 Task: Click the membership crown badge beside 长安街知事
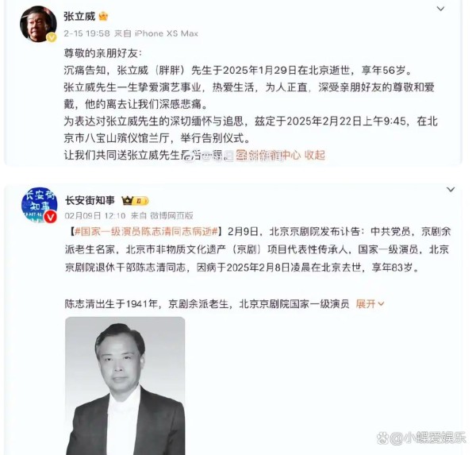coord(135,201)
